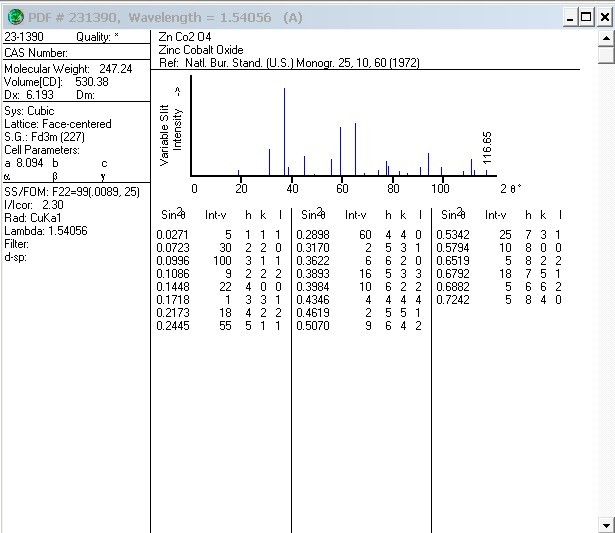Click the green globe application icon
Image resolution: width=615 pixels, height=533 pixels.
(x=15, y=17)
